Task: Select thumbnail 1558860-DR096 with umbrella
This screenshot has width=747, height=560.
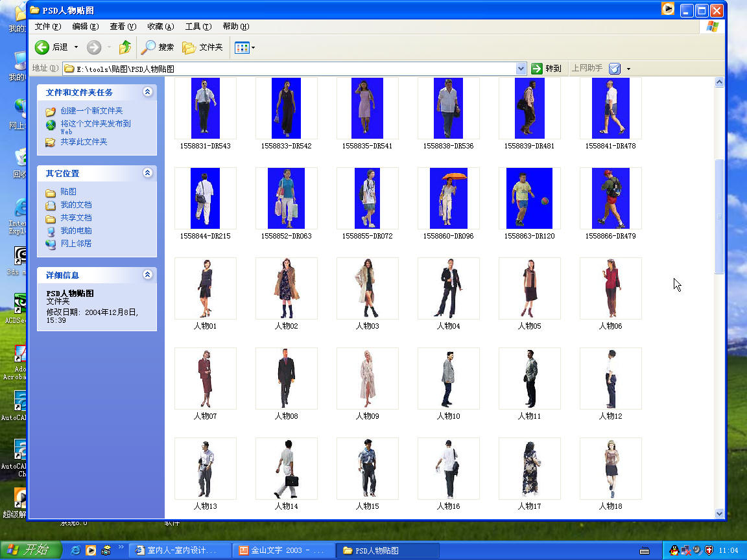Action: [x=448, y=198]
